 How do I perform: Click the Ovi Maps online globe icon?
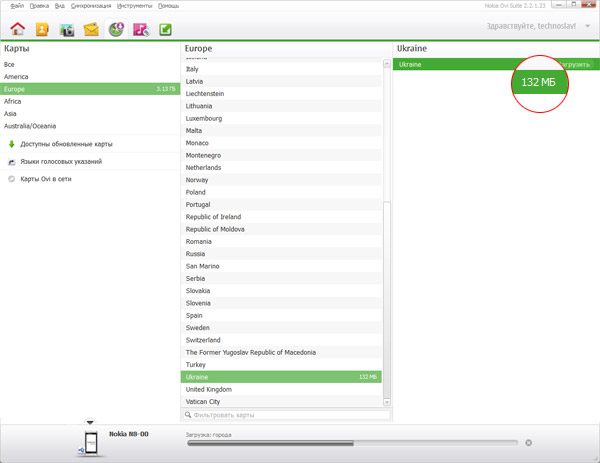click(11, 179)
